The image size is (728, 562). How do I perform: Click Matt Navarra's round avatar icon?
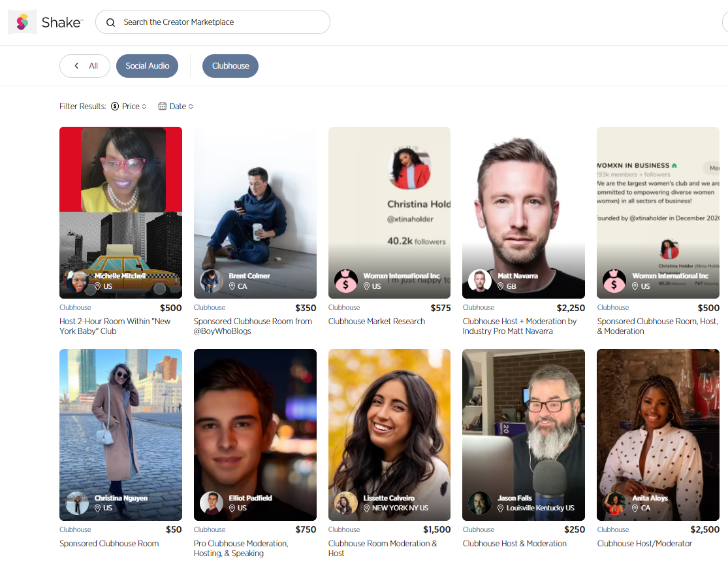pyautogui.click(x=480, y=281)
